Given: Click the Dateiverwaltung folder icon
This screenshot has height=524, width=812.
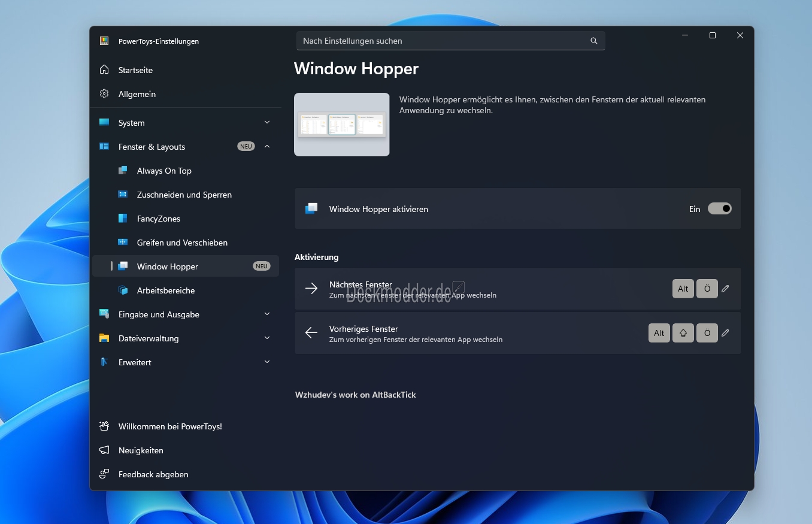Looking at the screenshot, I should (x=104, y=338).
